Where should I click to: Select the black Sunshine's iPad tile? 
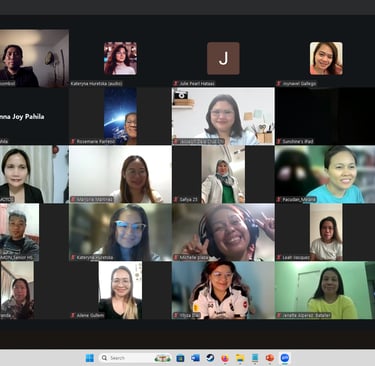[x=325, y=116]
